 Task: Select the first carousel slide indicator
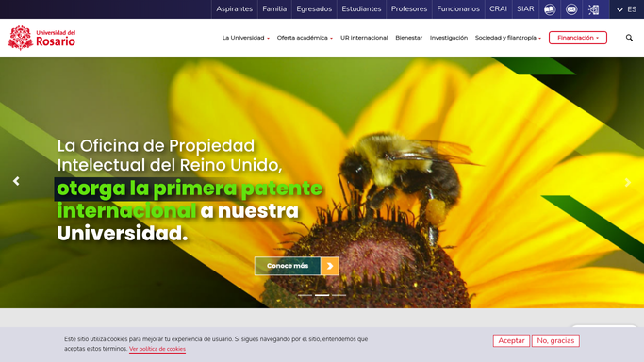pos(305,295)
